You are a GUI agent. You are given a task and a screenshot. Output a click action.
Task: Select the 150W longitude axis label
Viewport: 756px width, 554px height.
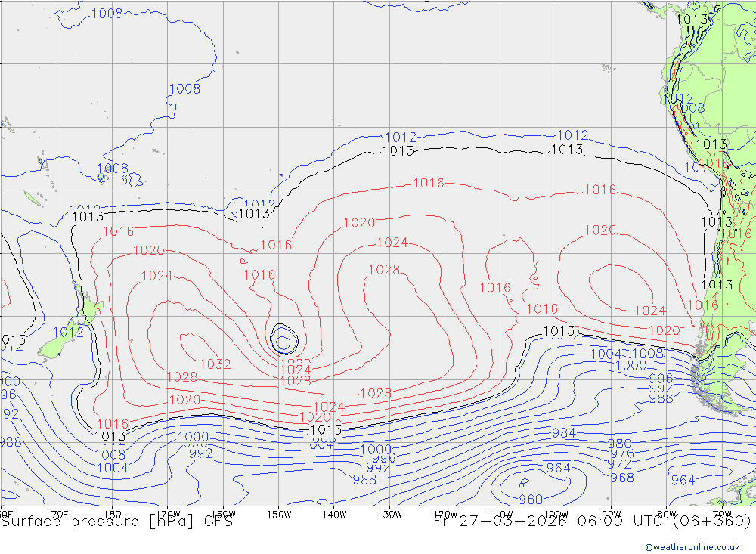tap(279, 515)
